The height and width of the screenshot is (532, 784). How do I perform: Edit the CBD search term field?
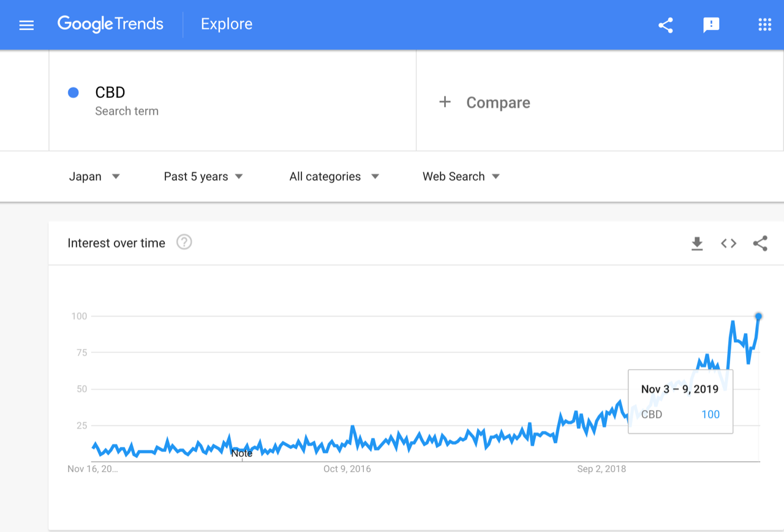point(233,100)
